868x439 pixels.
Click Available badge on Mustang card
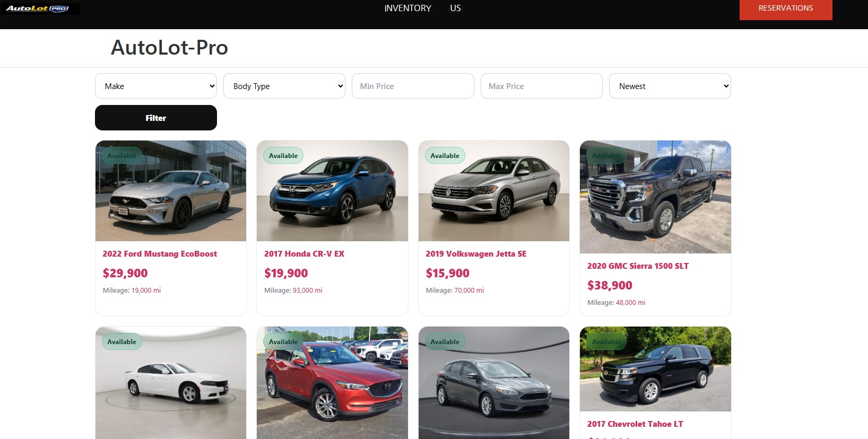pyautogui.click(x=122, y=155)
